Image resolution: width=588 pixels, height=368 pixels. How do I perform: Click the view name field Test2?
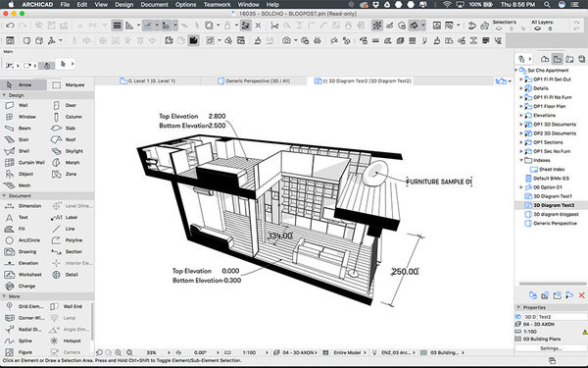tap(562, 317)
